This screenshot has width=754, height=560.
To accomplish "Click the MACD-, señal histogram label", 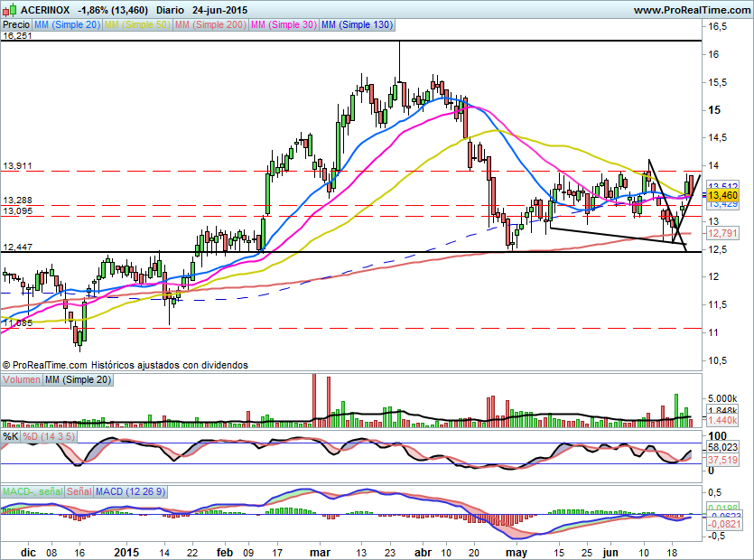I will pos(33,491).
